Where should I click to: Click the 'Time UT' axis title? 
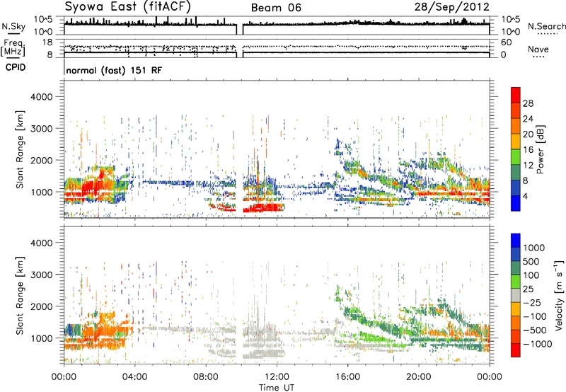tap(277, 388)
